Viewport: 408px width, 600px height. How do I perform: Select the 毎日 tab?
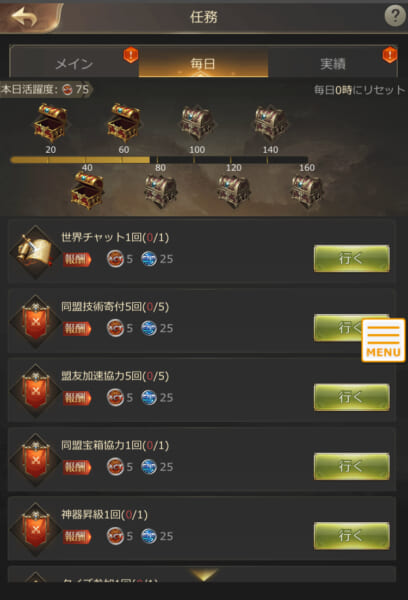tap(203, 62)
